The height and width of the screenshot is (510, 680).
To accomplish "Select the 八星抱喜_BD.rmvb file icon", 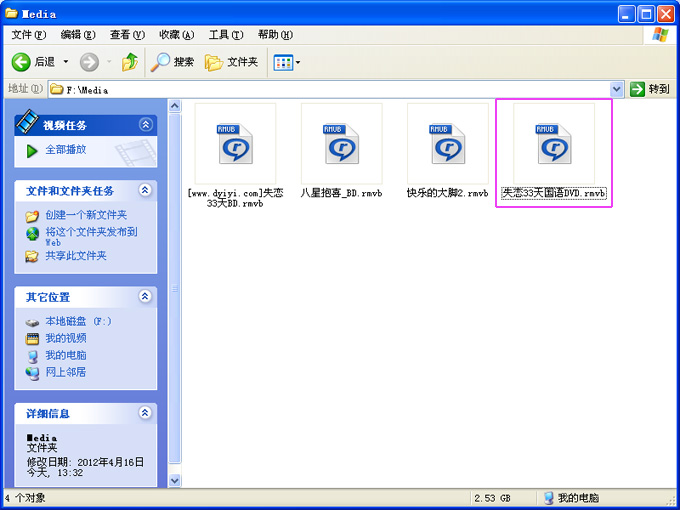I will coord(342,144).
